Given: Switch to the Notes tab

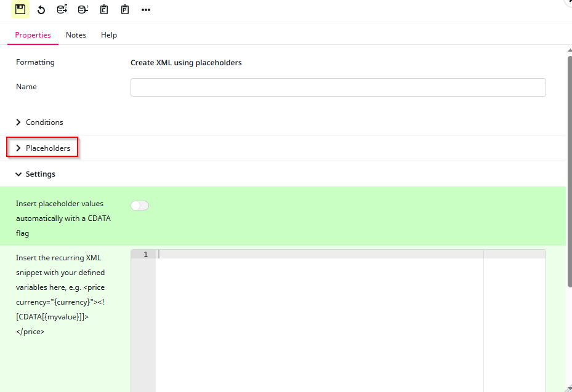Looking at the screenshot, I should 76,35.
